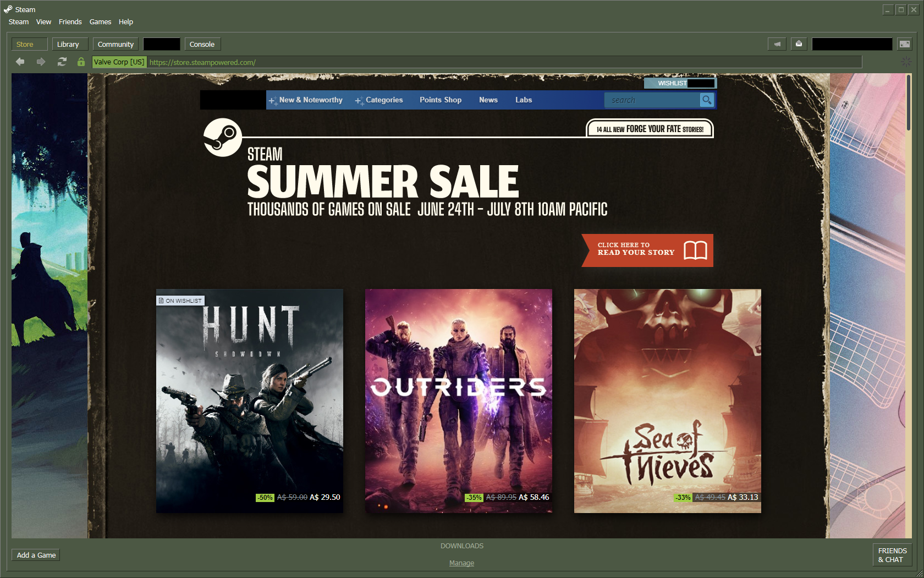The image size is (924, 578).
Task: Open the Friends menu
Action: (x=70, y=22)
